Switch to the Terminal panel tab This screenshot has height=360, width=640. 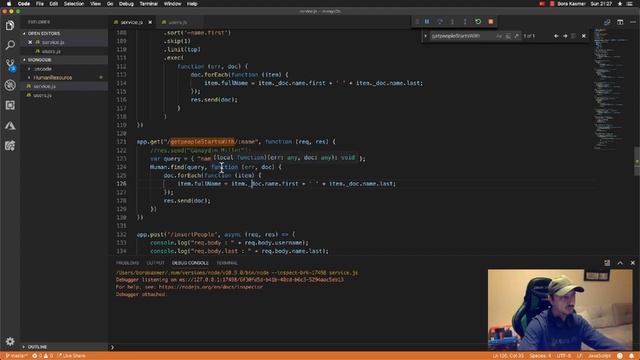tap(227, 263)
